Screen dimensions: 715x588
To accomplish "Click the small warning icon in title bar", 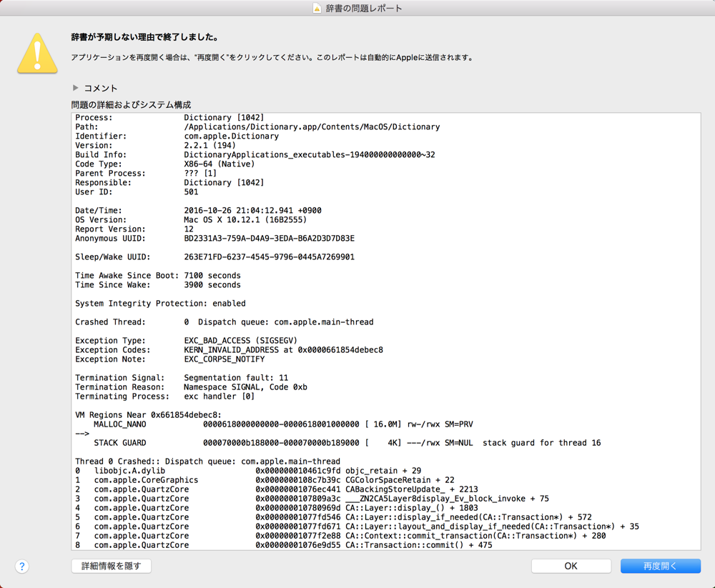I will tap(317, 9).
